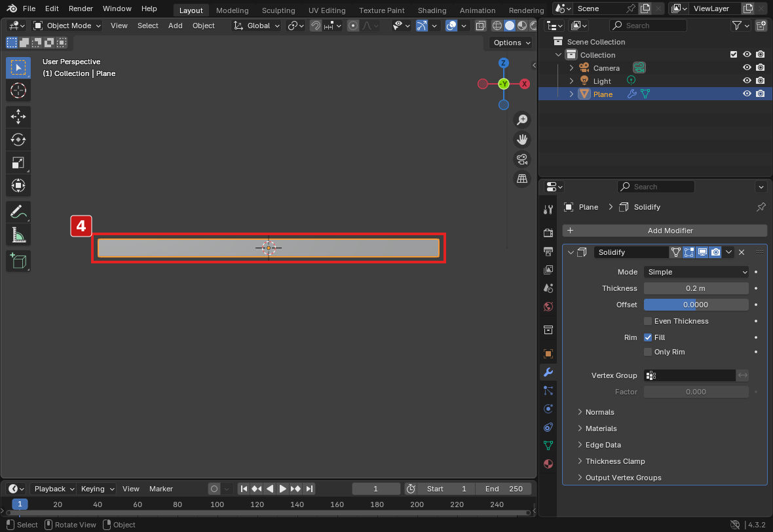
Task: Switch to the Sculpting workspace tab
Action: point(278,10)
